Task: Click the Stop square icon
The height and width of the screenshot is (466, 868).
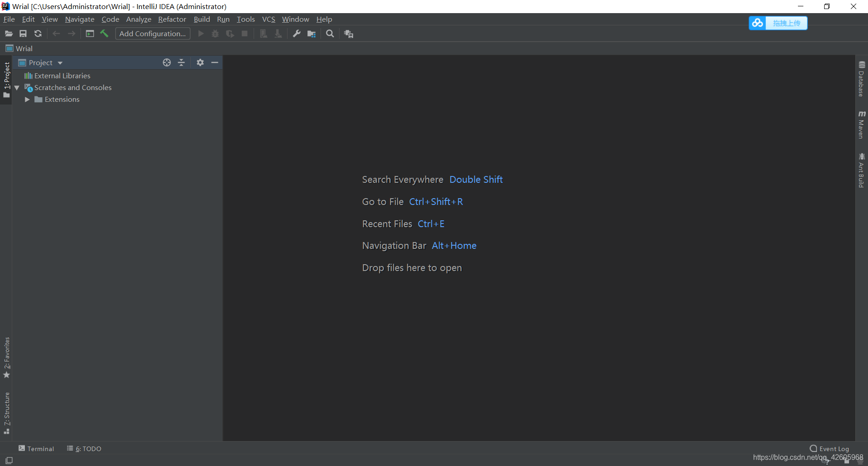Action: (245, 33)
